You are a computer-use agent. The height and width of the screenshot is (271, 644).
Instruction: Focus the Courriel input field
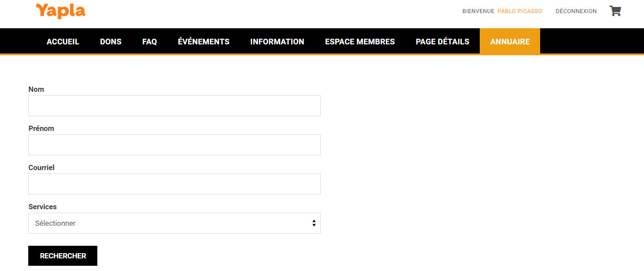174,184
